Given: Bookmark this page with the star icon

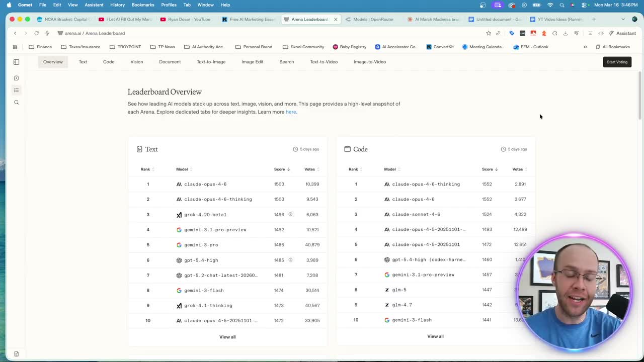Looking at the screenshot, I should pos(488,33).
